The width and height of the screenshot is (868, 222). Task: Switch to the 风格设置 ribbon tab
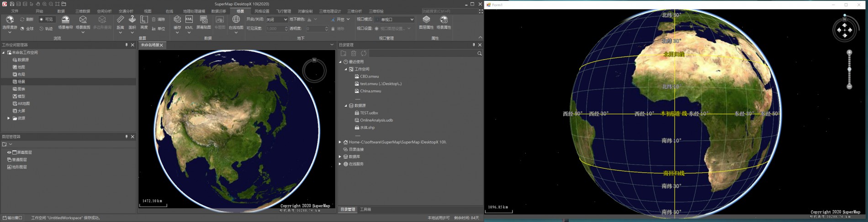[262, 11]
